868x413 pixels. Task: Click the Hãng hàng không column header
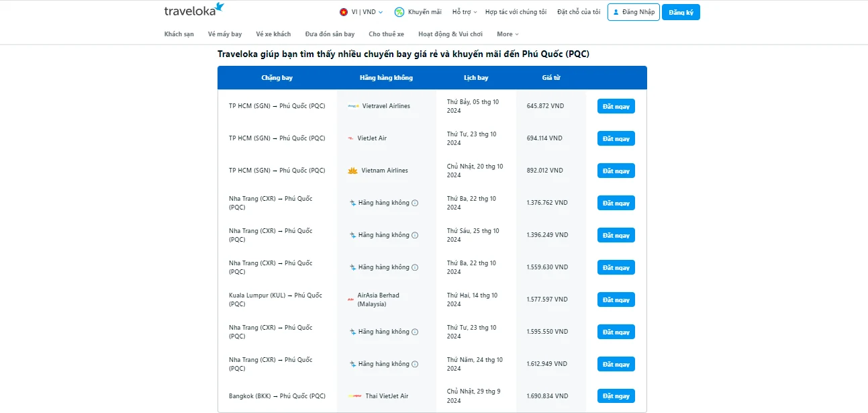[386, 78]
